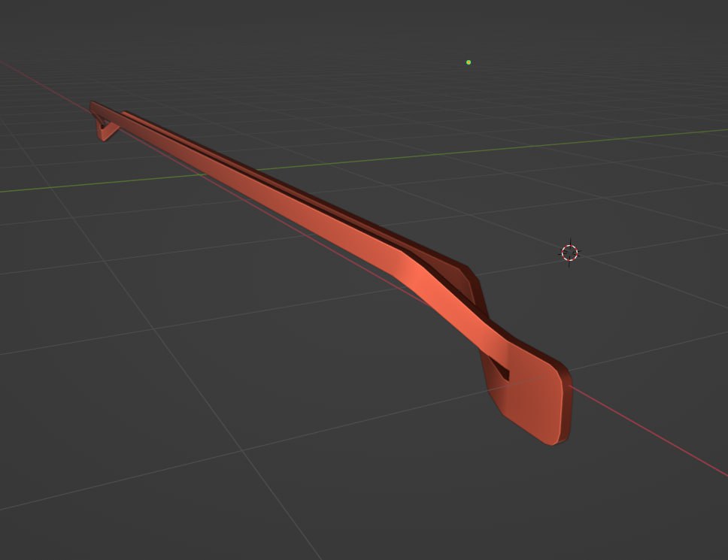Select the small green dot above the horizon
Viewport: 728px width, 560px height.
pos(469,62)
